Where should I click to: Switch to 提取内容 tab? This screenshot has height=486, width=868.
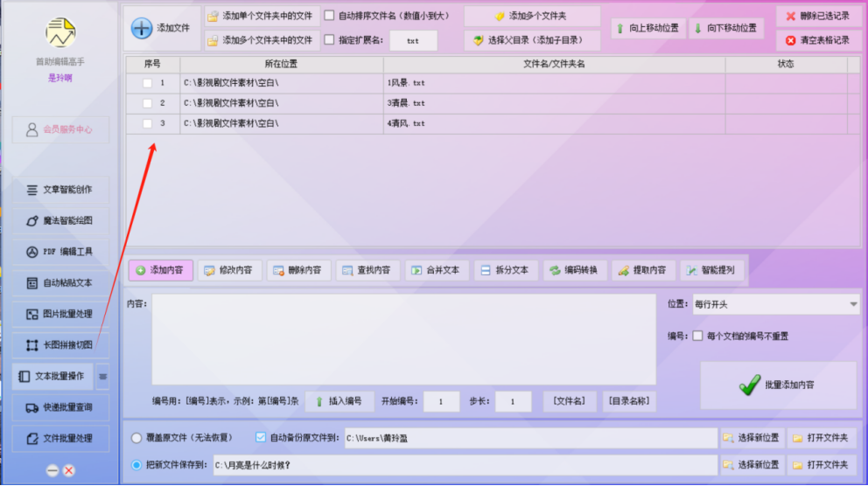click(643, 270)
